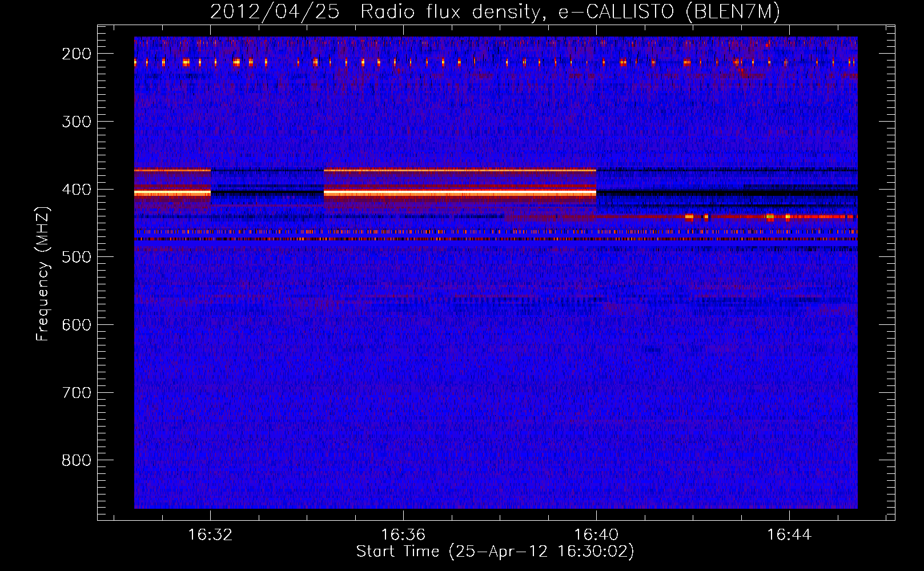924x571 pixels.
Task: Click the 600 frequency tick label
Action: click(x=77, y=325)
